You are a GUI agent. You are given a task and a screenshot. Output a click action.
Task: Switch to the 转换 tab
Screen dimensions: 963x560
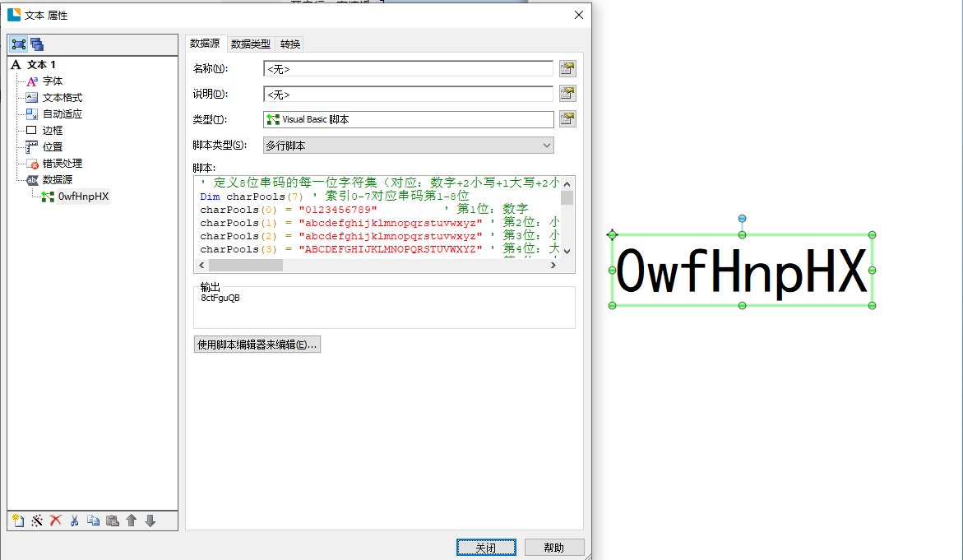click(290, 44)
